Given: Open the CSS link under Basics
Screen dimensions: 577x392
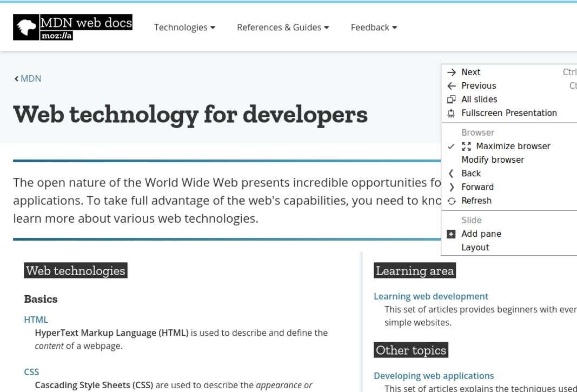Looking at the screenshot, I should tap(31, 372).
